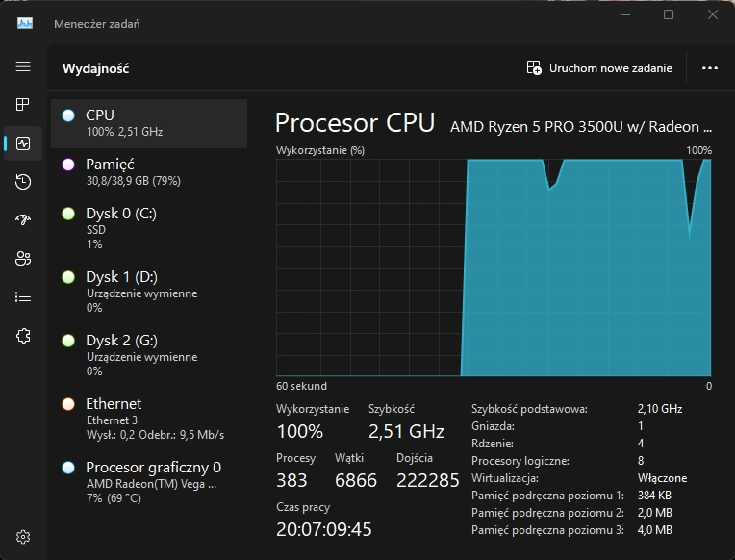
Task: Select Pamięć in the performance list
Action: click(149, 172)
